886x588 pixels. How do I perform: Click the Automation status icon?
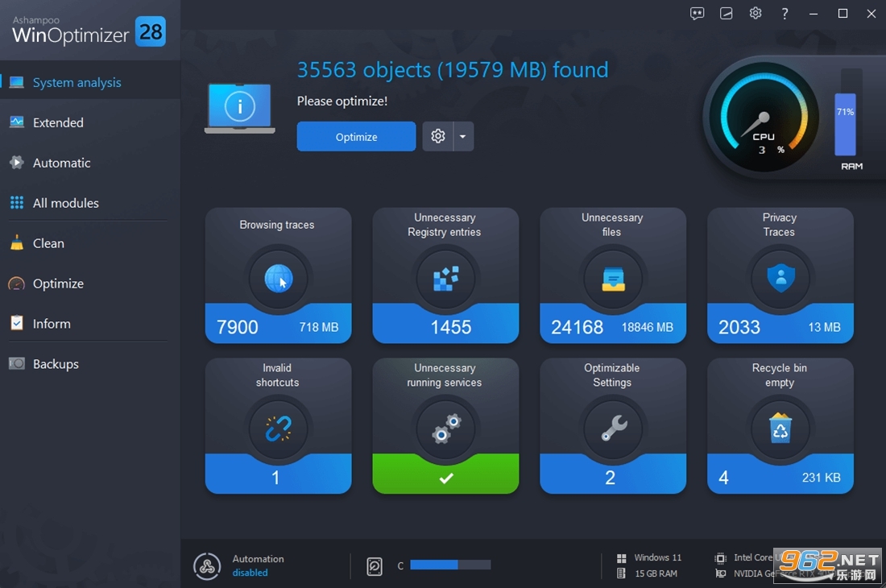[x=207, y=566]
